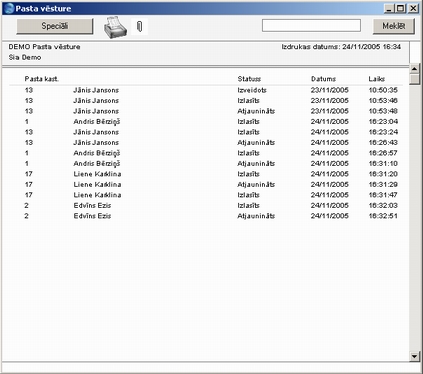This screenshot has height=374, width=423.
Task: Select 'Izveidots' status cell
Action: pyautogui.click(x=252, y=90)
